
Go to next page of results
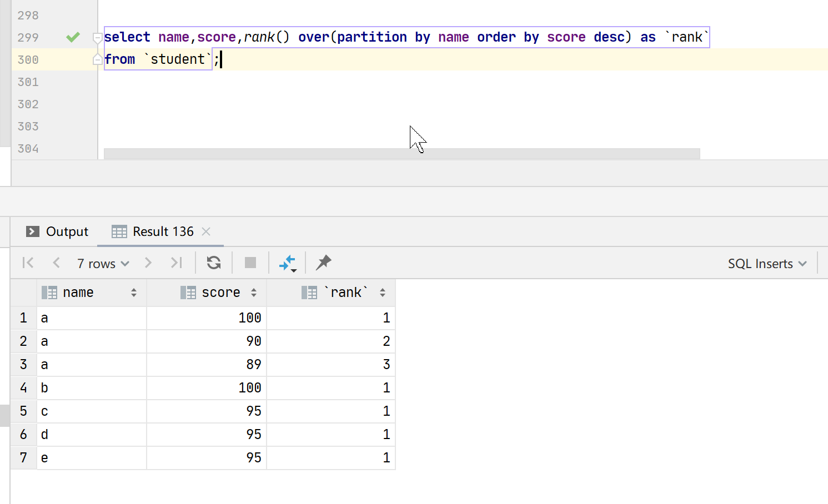point(148,263)
